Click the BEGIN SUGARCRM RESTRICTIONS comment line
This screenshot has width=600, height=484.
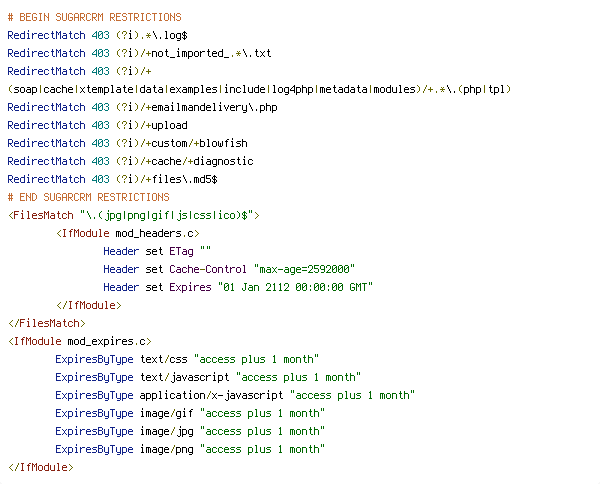(x=95, y=18)
